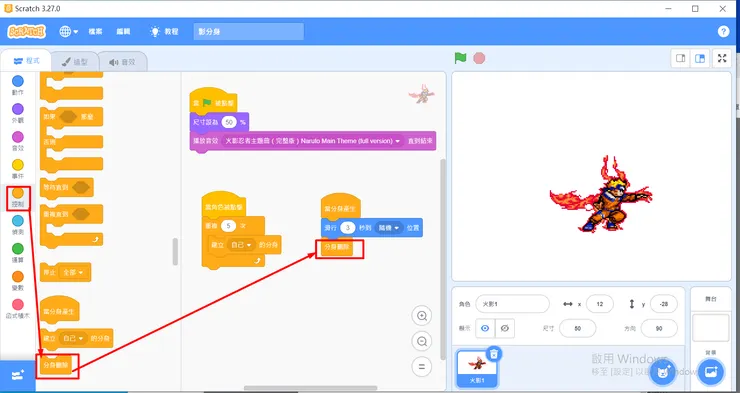The height and width of the screenshot is (393, 740).
Task: Switch to the 音效 (Sounds) tab
Action: click(x=123, y=62)
